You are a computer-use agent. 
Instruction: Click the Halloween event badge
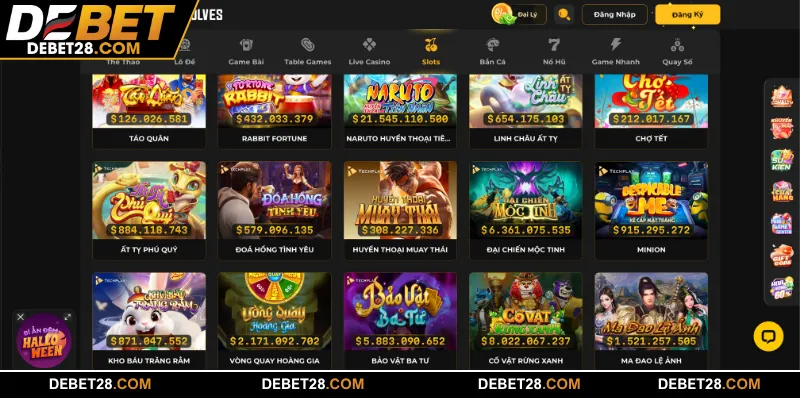43,341
